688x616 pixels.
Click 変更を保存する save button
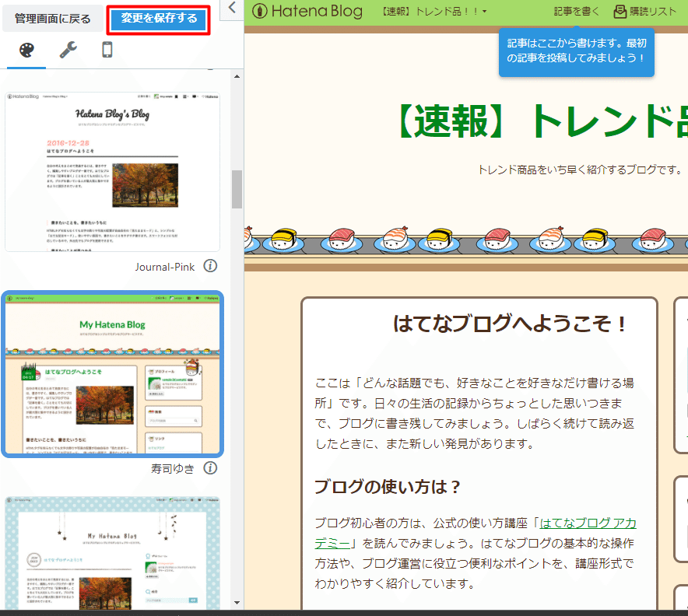coord(159,19)
